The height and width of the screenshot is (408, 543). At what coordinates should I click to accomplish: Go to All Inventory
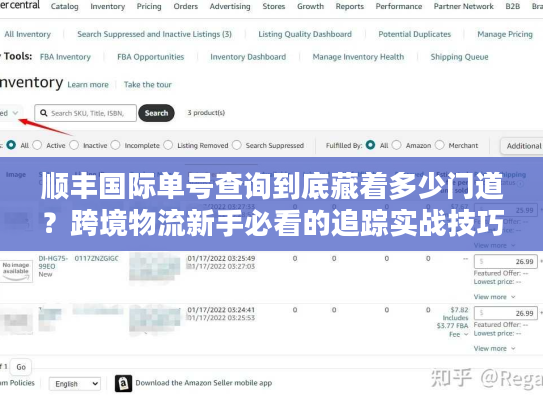[27, 34]
